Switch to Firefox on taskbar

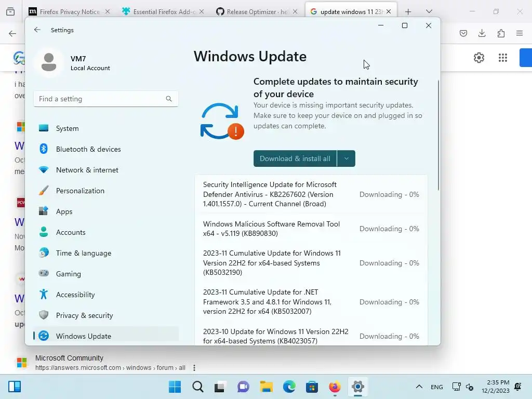click(335, 387)
